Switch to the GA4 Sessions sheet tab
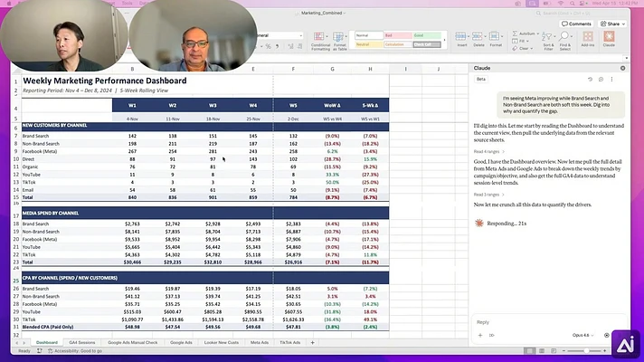The image size is (644, 362). [x=82, y=342]
